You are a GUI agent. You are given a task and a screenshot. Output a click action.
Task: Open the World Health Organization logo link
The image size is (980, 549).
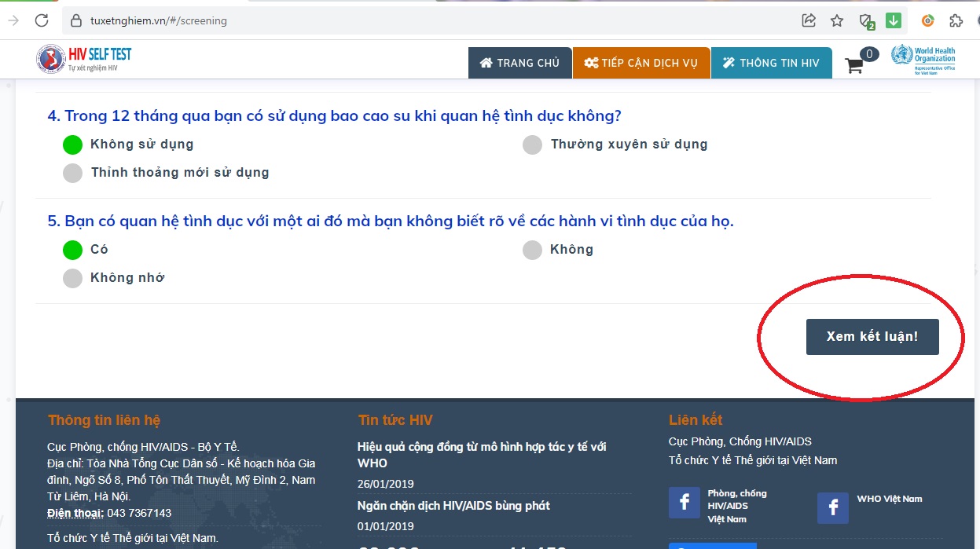point(923,60)
